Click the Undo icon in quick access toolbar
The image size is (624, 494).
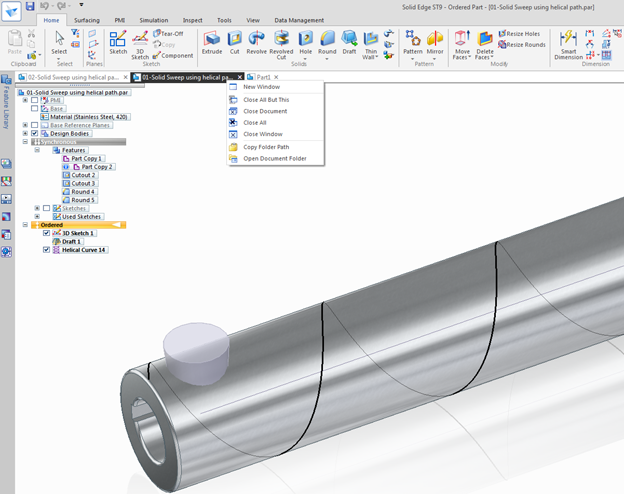pos(44,6)
